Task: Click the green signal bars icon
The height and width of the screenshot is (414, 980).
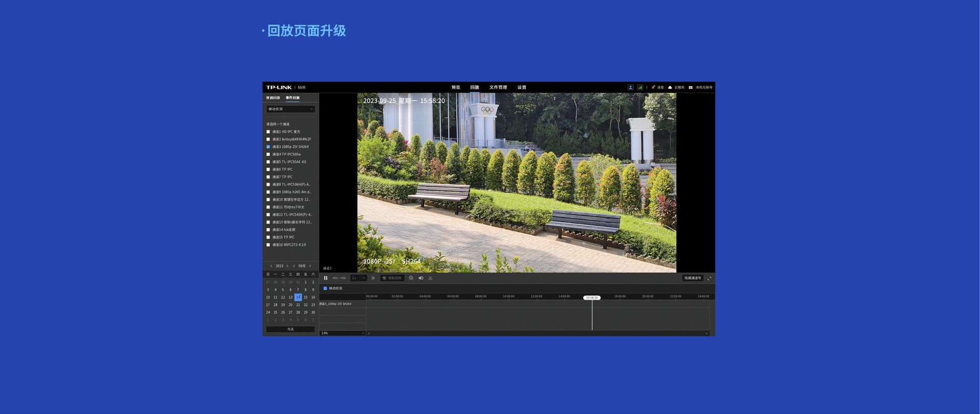Action: click(640, 87)
